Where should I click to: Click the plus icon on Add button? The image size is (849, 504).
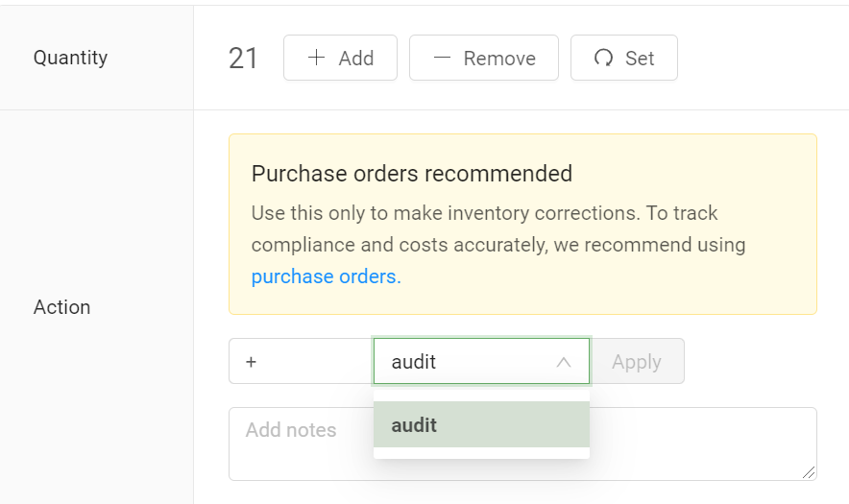point(316,58)
